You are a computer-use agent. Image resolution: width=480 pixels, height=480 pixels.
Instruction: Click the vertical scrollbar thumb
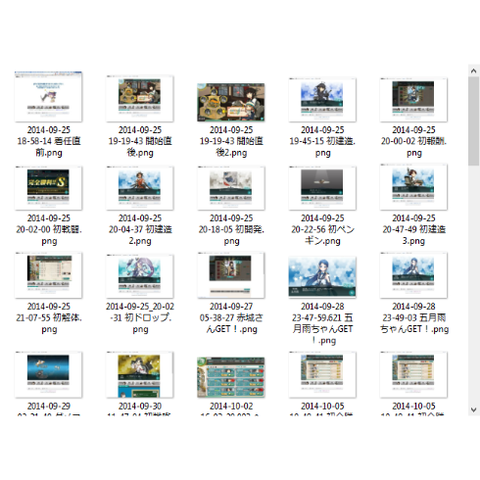[473, 121]
